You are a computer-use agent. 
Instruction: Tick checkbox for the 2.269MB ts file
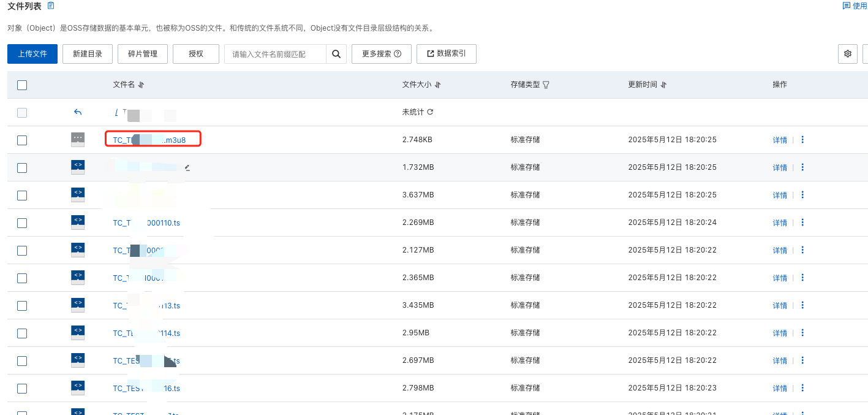coord(22,223)
